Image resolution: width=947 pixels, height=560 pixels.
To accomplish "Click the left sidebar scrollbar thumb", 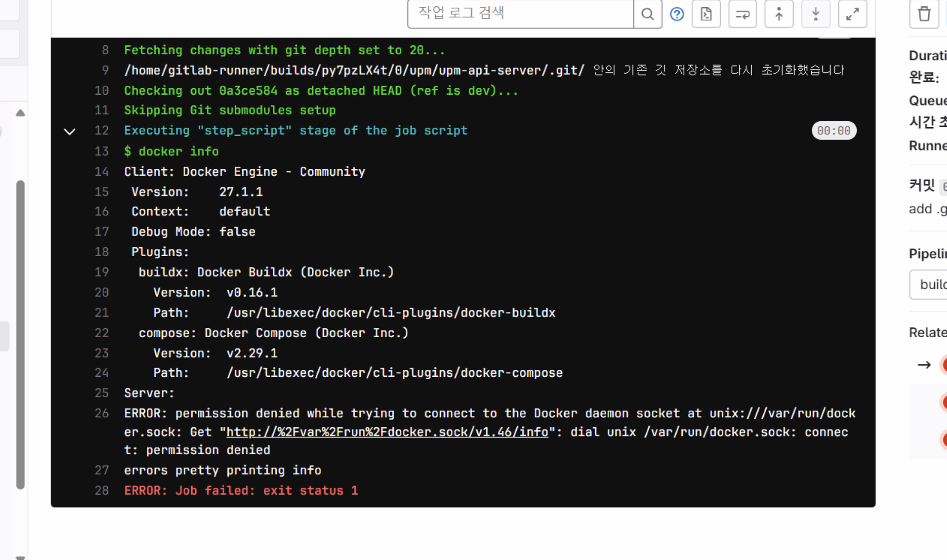I will (x=20, y=335).
